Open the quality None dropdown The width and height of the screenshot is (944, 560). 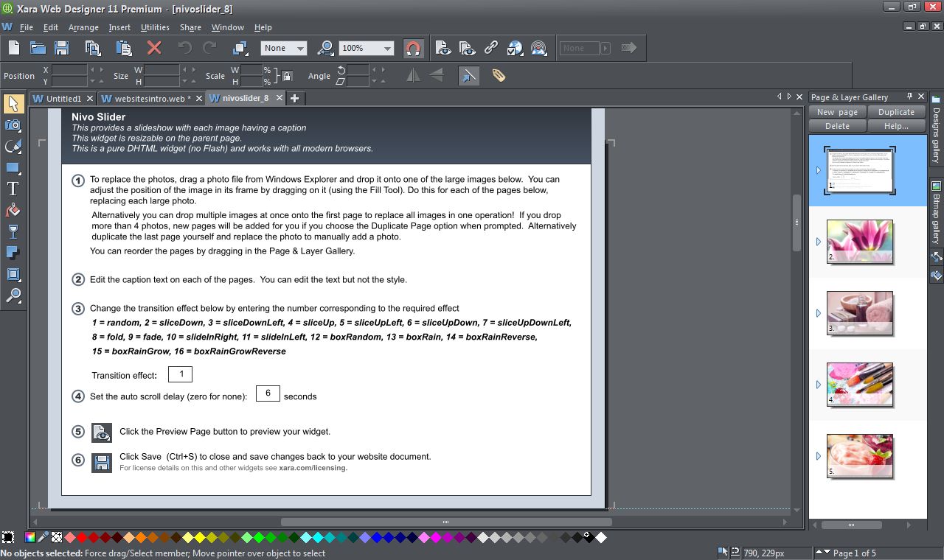tap(284, 48)
